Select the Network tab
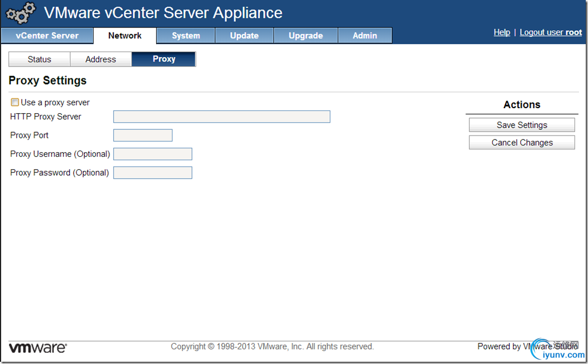The image size is (588, 364). 125,36
